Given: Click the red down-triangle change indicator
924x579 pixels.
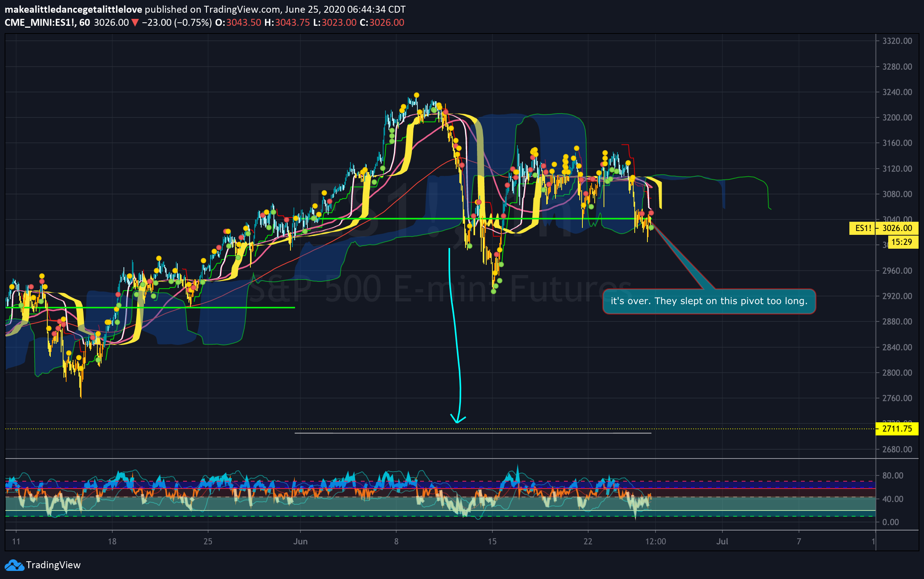Looking at the screenshot, I should 135,23.
